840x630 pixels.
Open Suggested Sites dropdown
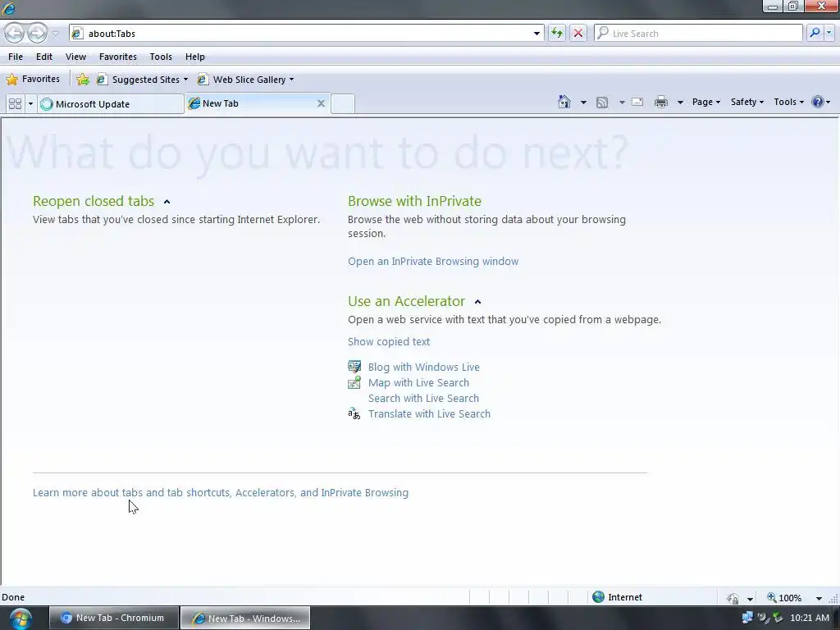pyautogui.click(x=143, y=80)
